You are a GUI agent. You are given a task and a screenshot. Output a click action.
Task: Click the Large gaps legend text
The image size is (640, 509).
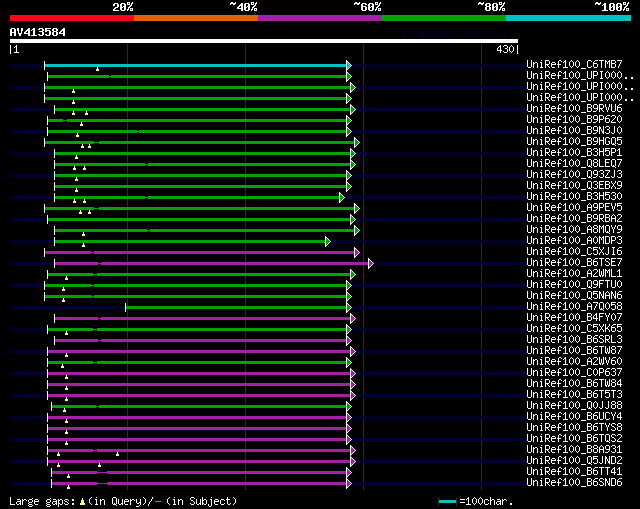pyautogui.click(x=123, y=501)
